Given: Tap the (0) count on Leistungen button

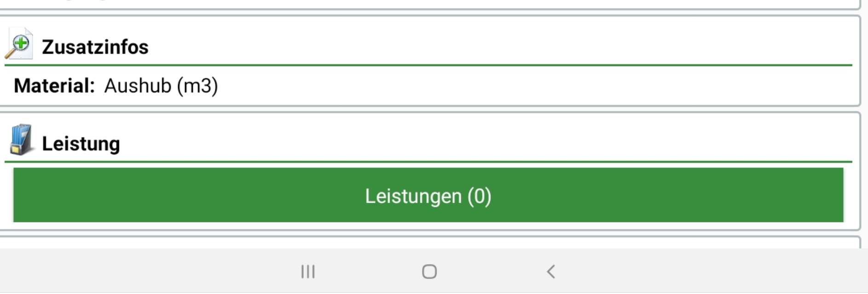Looking at the screenshot, I should pos(480,196).
